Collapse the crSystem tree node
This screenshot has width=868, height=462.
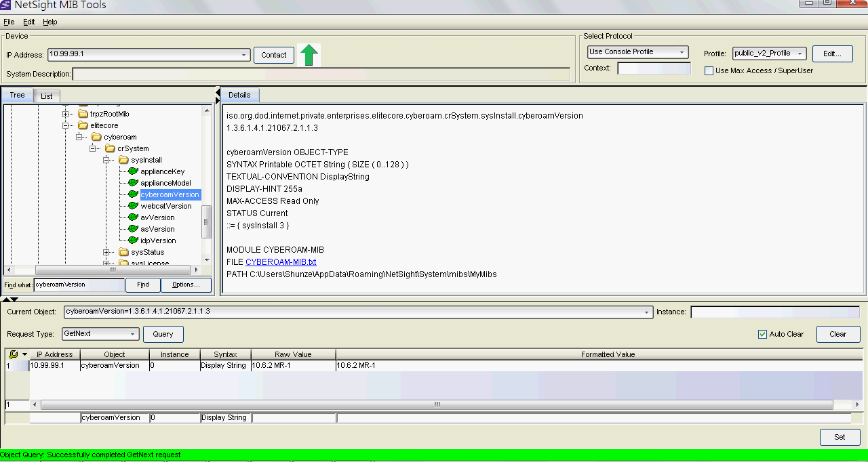pos(93,148)
